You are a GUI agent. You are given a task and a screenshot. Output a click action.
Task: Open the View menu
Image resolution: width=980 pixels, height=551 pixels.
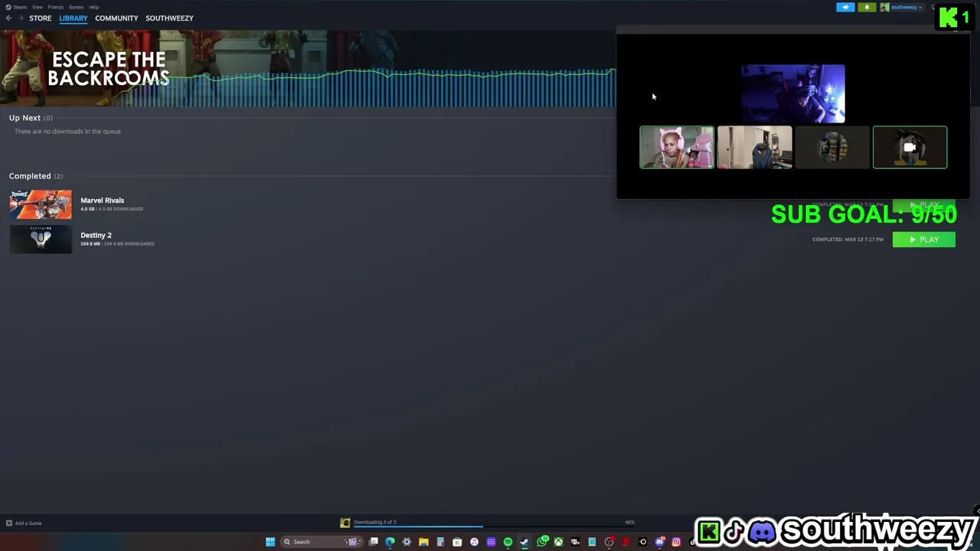click(x=37, y=7)
